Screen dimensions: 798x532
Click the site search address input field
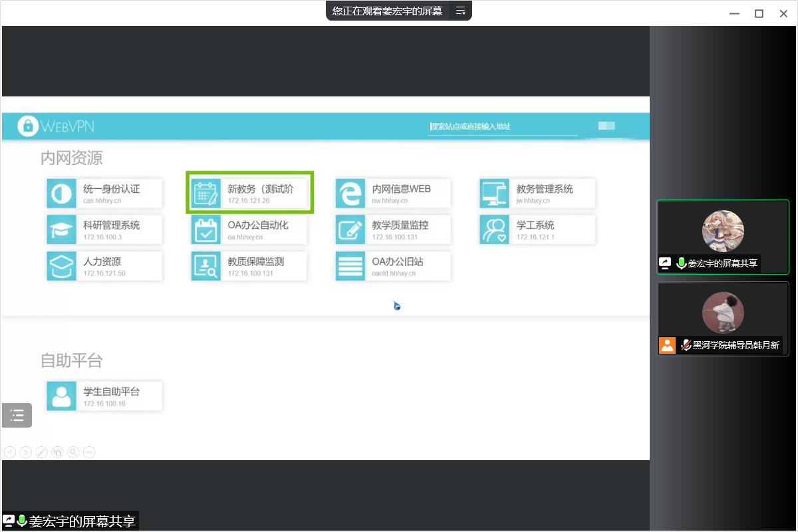502,126
